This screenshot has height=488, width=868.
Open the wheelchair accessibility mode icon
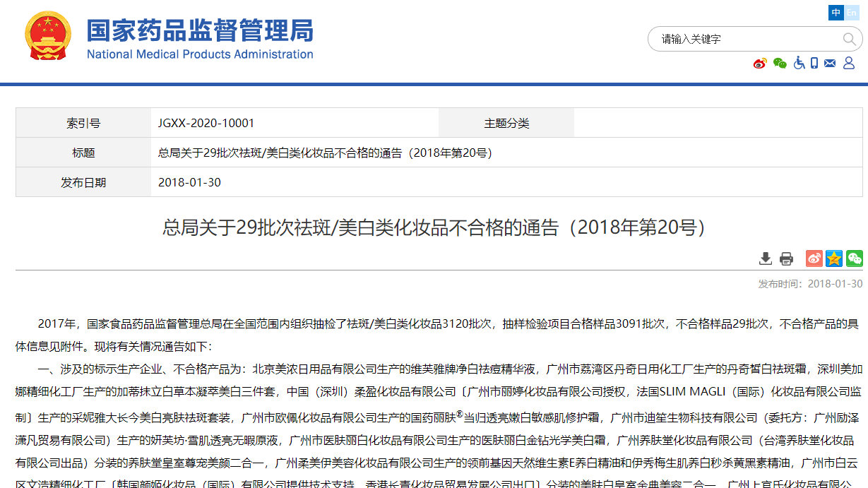coord(799,63)
